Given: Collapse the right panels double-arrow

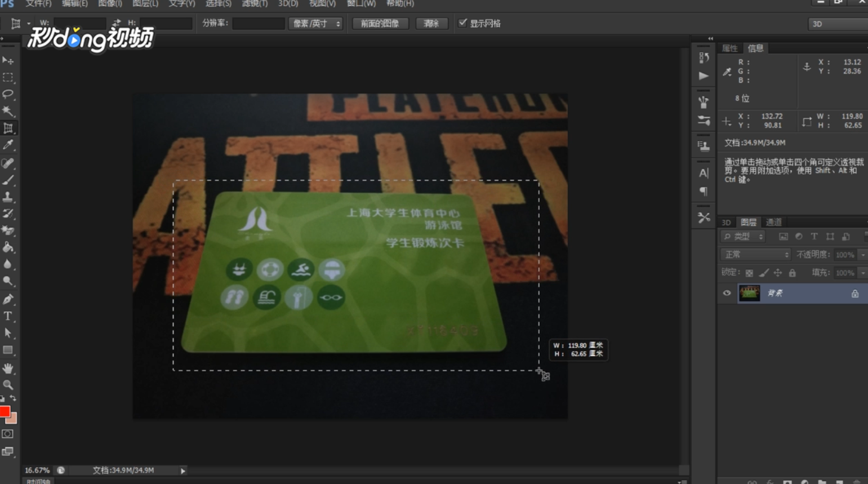Looking at the screenshot, I should [710, 38].
